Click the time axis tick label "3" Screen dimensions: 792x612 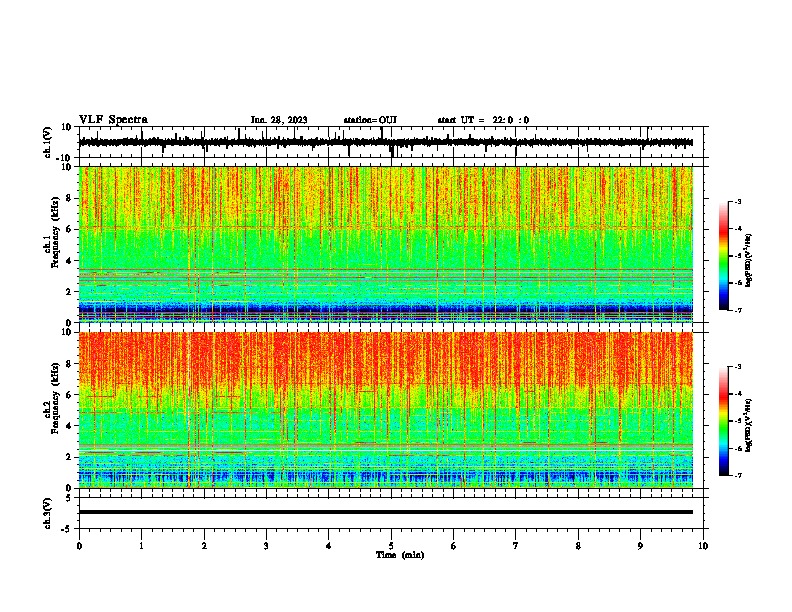[266, 546]
